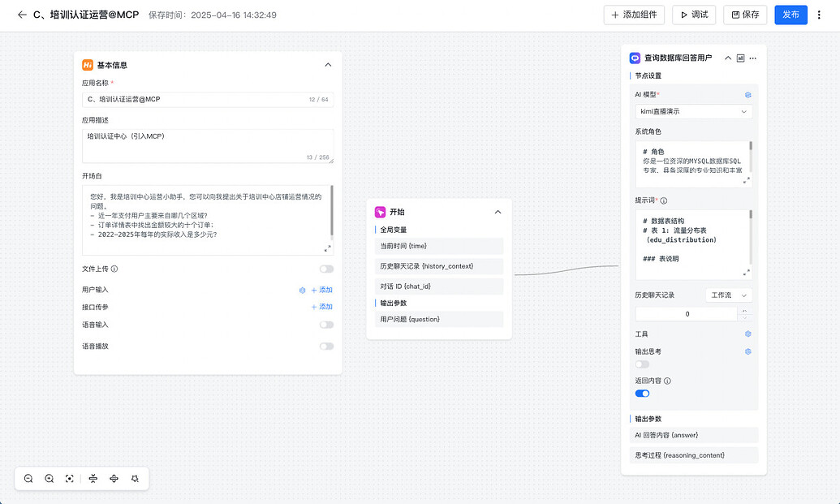Image resolution: width=840 pixels, height=504 pixels.
Task: Click the vertical auto-layout icon
Action: pos(93,479)
